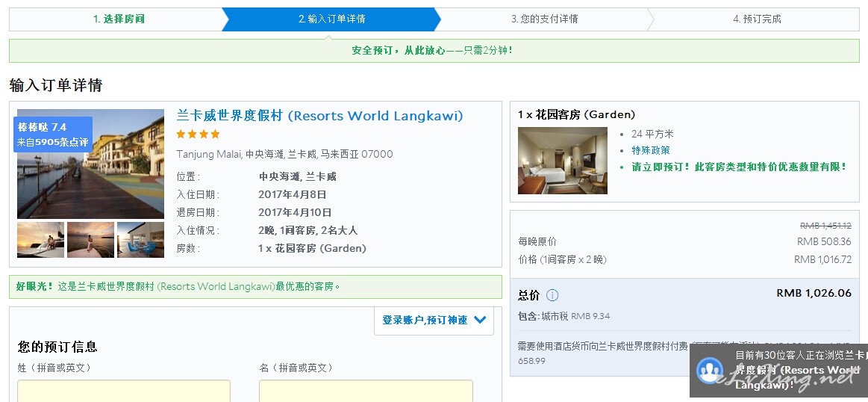Click the 请立即预订! limited availability notice
This screenshot has height=402, width=868.
739,167
